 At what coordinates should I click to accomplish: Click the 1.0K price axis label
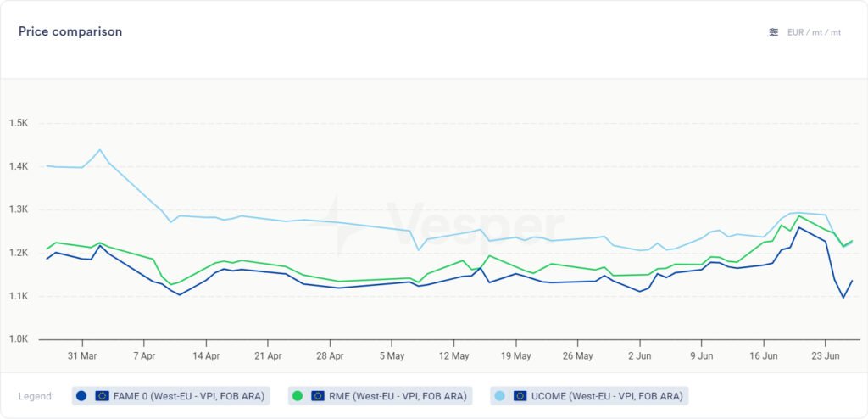pos(19,338)
